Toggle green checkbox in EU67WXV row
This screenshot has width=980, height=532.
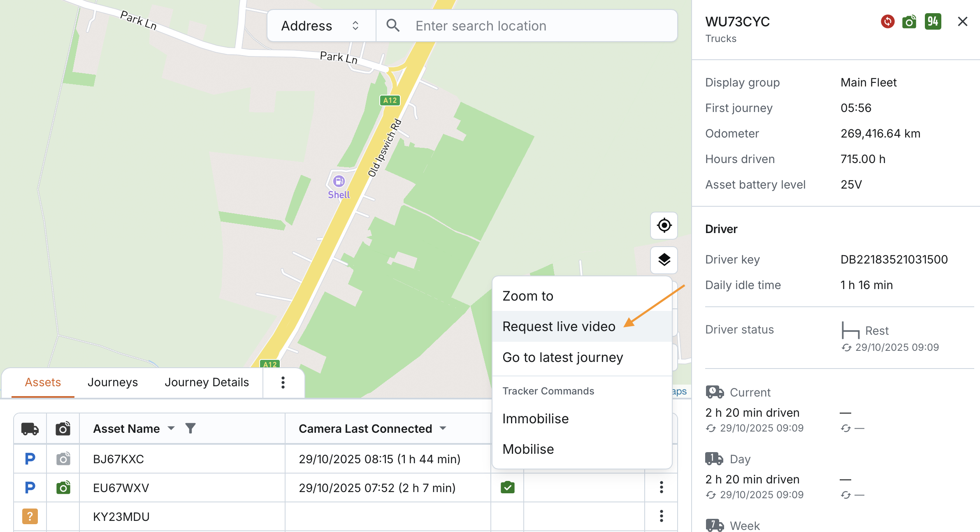pyautogui.click(x=507, y=488)
